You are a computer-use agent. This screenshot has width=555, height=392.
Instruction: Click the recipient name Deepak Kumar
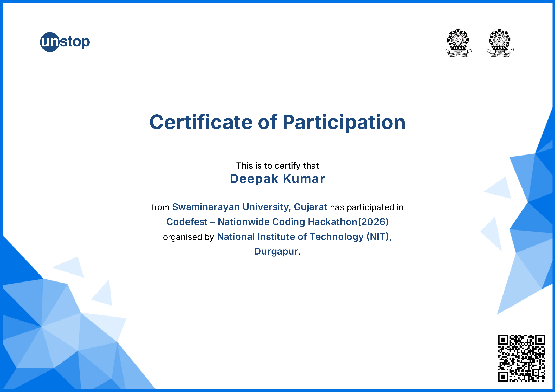click(277, 179)
